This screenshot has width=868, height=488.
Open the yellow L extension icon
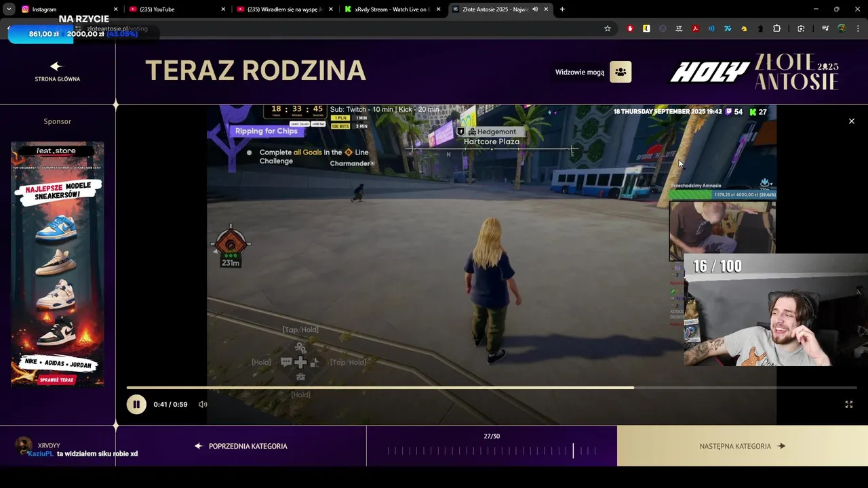[x=646, y=28]
